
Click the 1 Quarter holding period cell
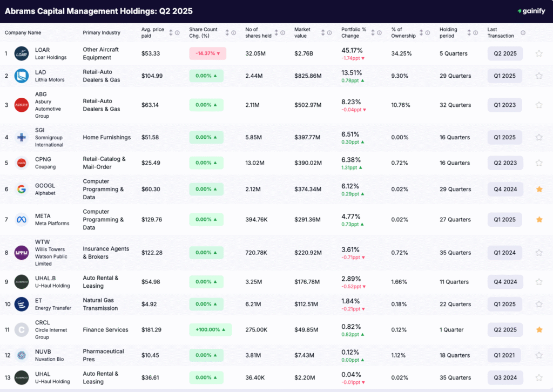(x=451, y=330)
